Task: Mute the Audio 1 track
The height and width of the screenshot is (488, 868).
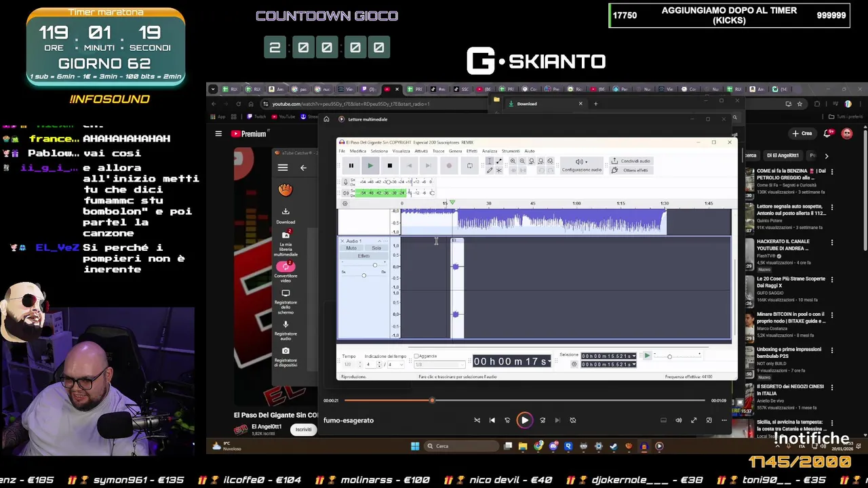Action: pos(351,248)
